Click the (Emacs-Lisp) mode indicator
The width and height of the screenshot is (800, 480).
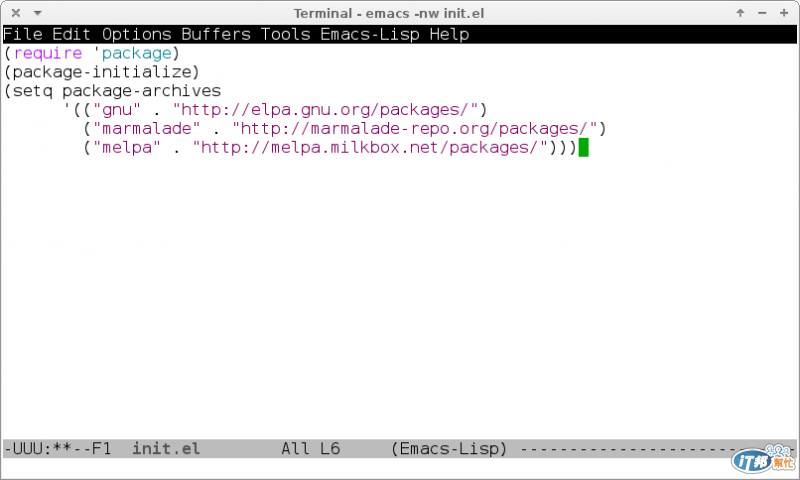coord(449,449)
